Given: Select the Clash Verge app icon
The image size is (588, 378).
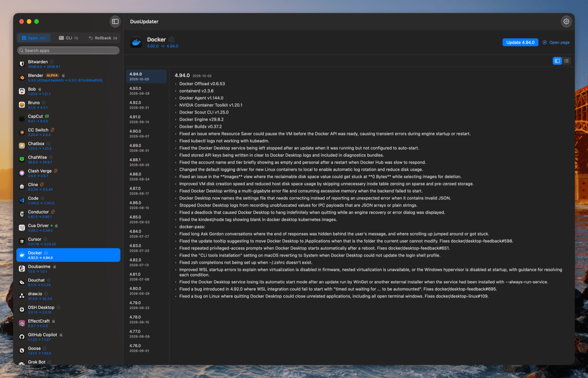Looking at the screenshot, I should coord(22,173).
